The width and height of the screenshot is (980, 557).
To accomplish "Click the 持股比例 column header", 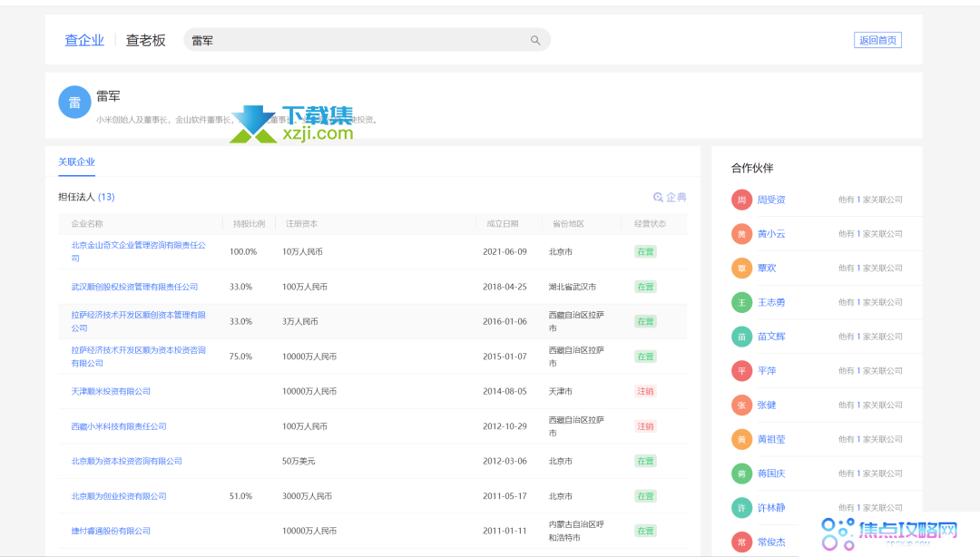I will (249, 224).
